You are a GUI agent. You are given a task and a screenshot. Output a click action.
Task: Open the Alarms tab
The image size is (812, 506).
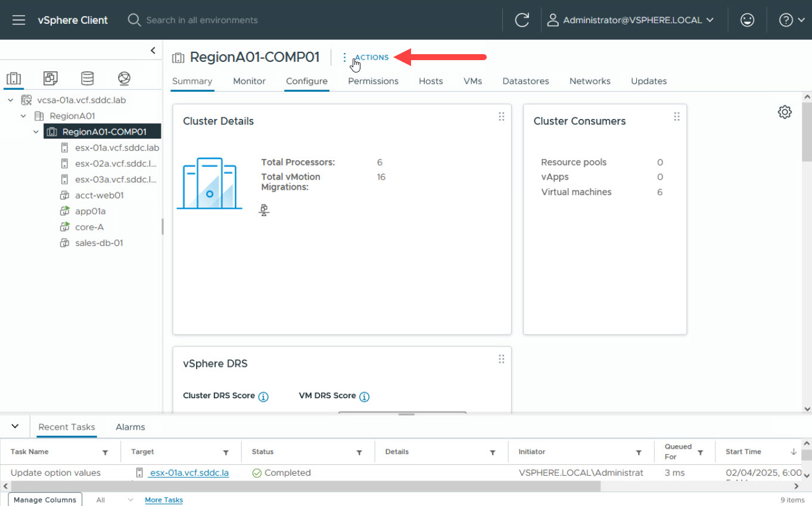130,427
